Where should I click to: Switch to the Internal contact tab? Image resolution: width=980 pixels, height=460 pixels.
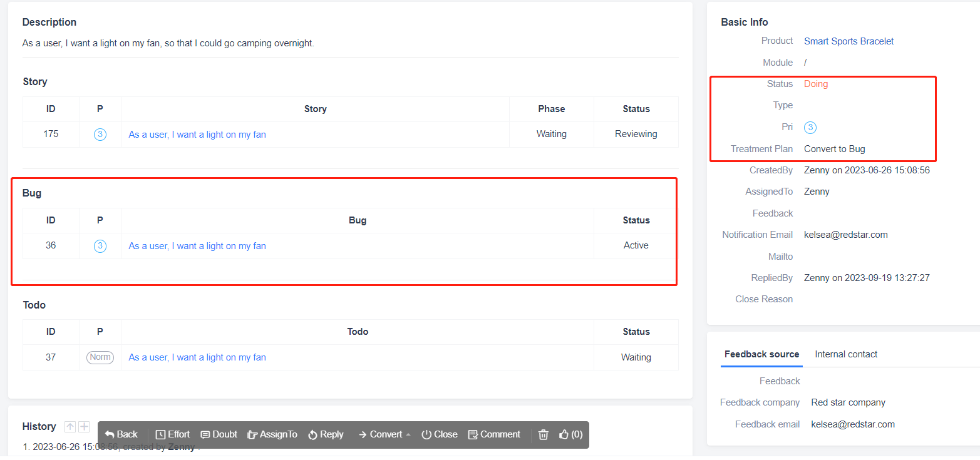coord(846,354)
